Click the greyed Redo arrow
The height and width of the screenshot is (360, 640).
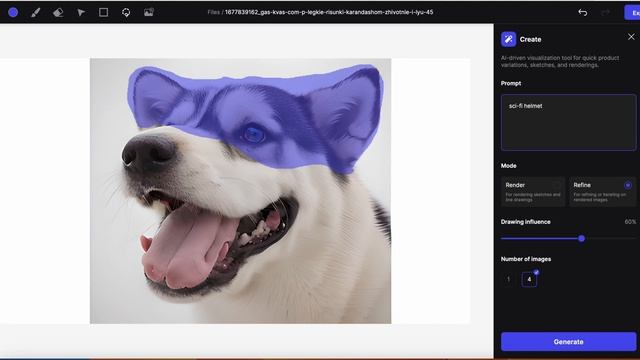(605, 13)
